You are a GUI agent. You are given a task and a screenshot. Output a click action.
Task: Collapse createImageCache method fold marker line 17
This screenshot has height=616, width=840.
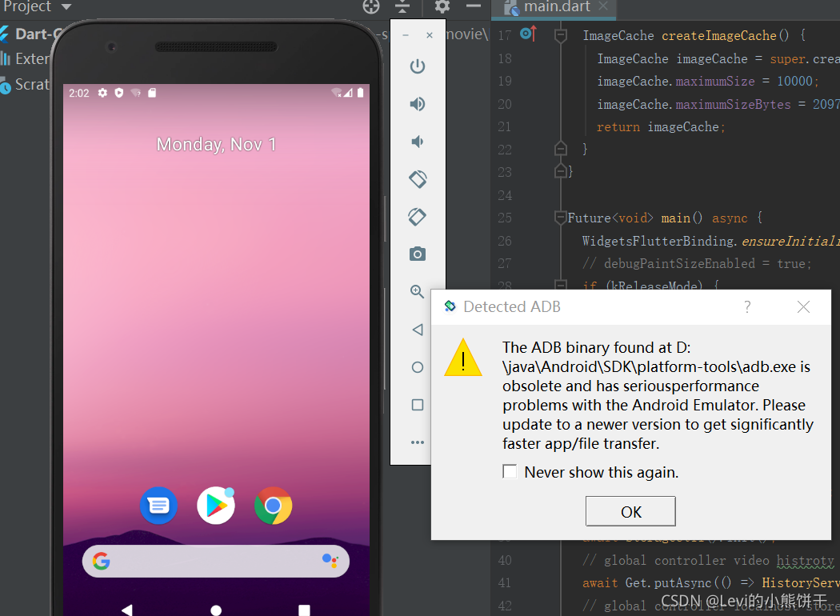[560, 35]
